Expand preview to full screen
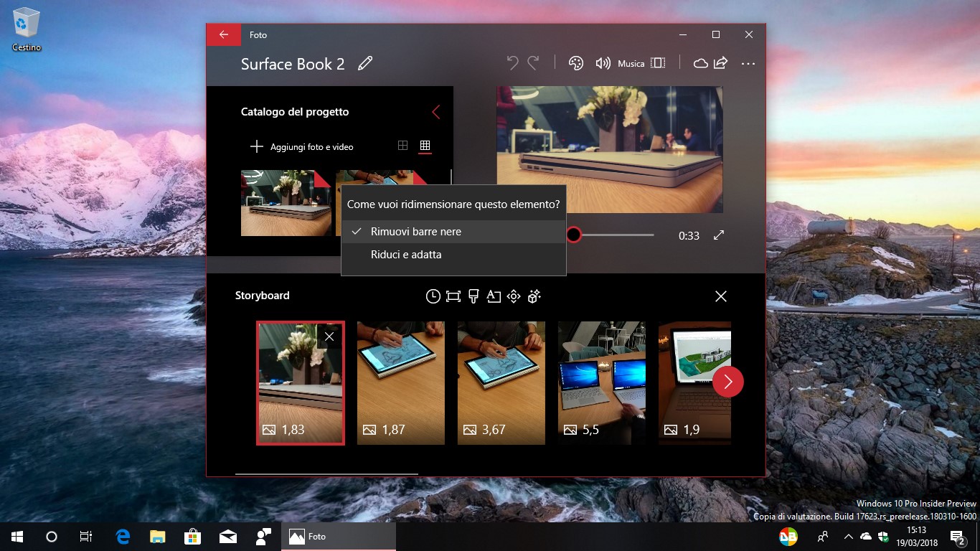Viewport: 980px width, 551px height. (x=719, y=235)
